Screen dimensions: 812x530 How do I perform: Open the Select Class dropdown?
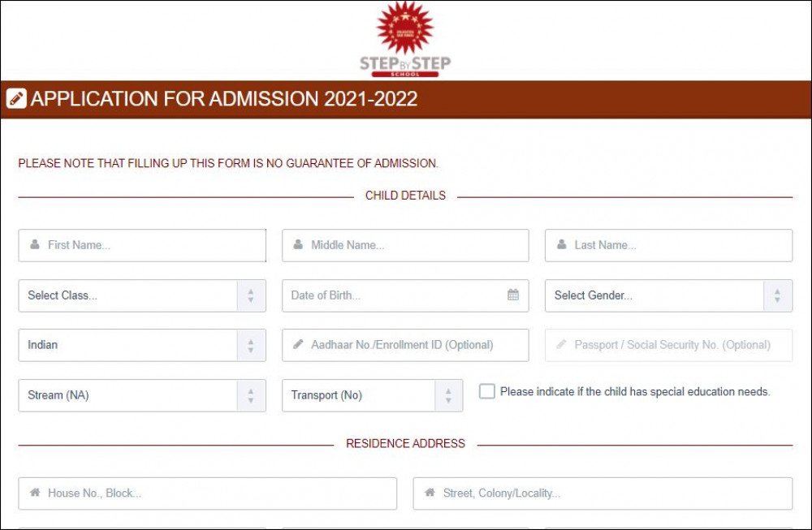(x=142, y=295)
